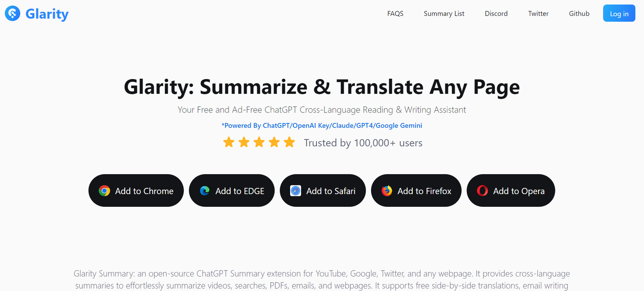Screen dimensions: 644x291
Task: Open the Github nav link
Action: (579, 14)
